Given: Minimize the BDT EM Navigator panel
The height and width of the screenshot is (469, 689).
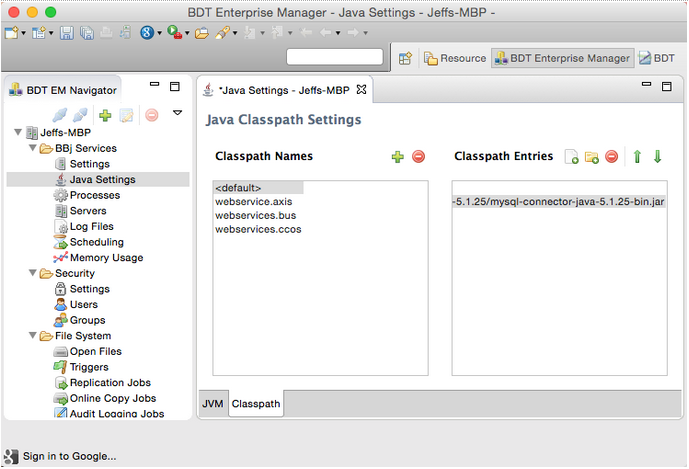Looking at the screenshot, I should coord(154,84).
